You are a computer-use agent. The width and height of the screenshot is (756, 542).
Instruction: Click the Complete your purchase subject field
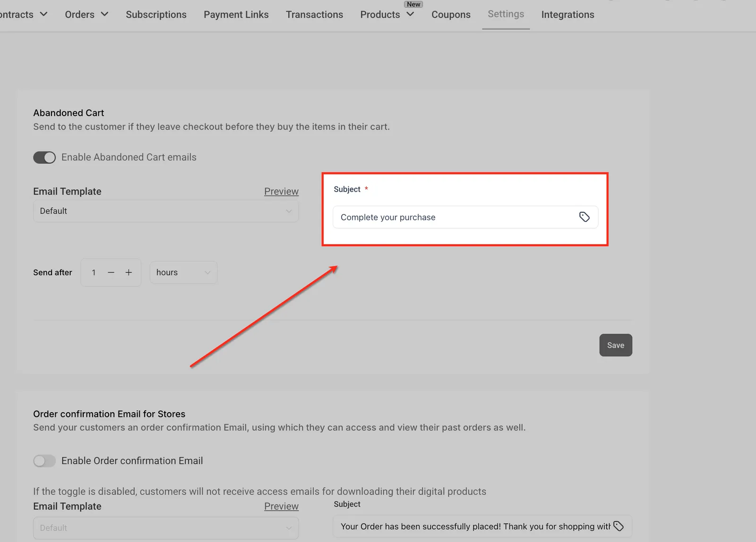click(x=465, y=217)
